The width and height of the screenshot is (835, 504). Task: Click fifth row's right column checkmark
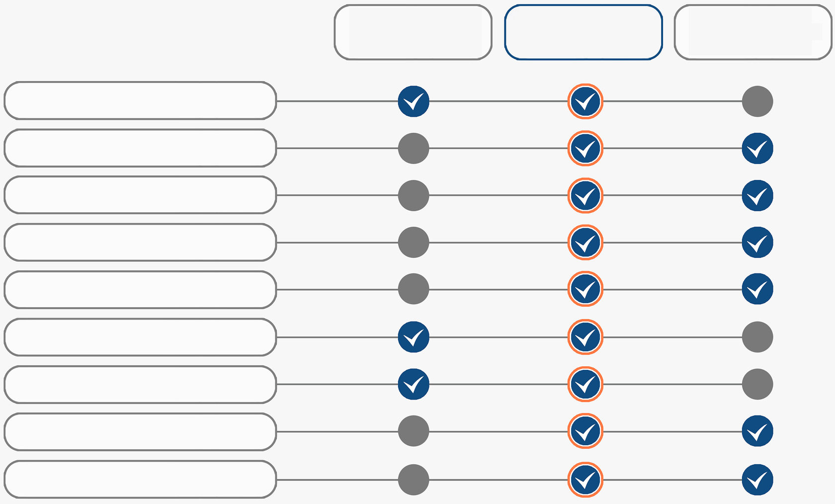(x=757, y=289)
